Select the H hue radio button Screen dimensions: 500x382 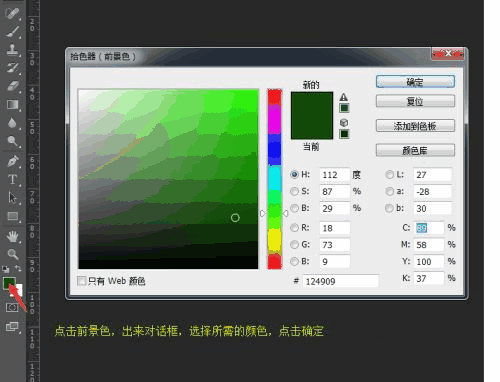pos(294,174)
